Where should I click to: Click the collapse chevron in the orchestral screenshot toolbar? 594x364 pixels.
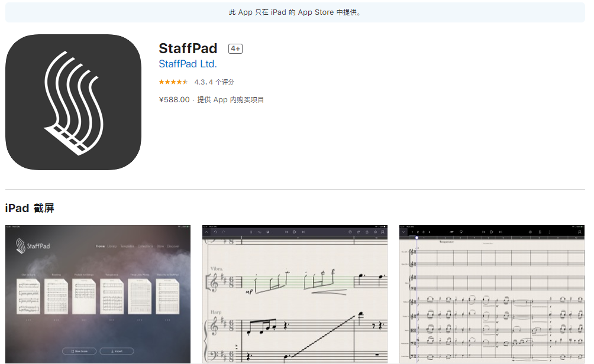click(x=403, y=232)
